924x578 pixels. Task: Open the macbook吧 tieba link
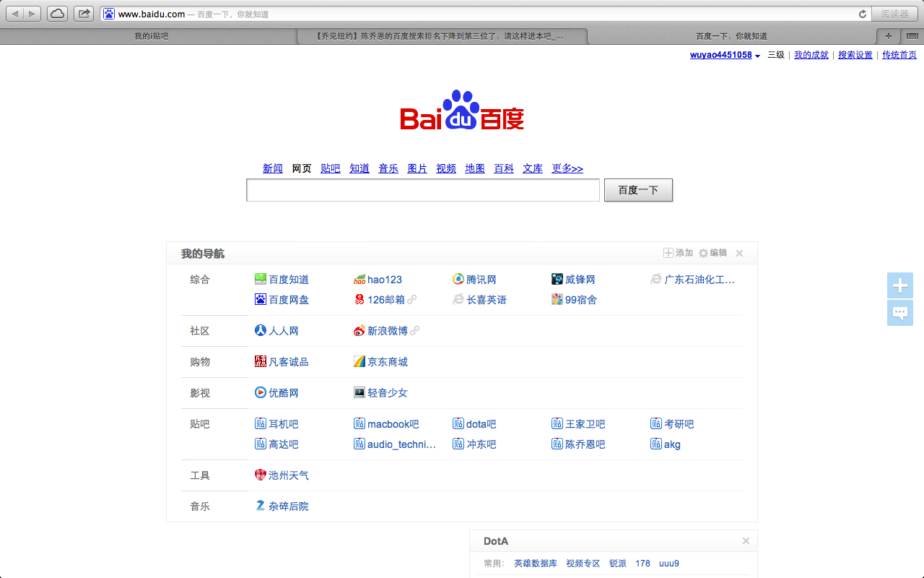pyautogui.click(x=393, y=424)
